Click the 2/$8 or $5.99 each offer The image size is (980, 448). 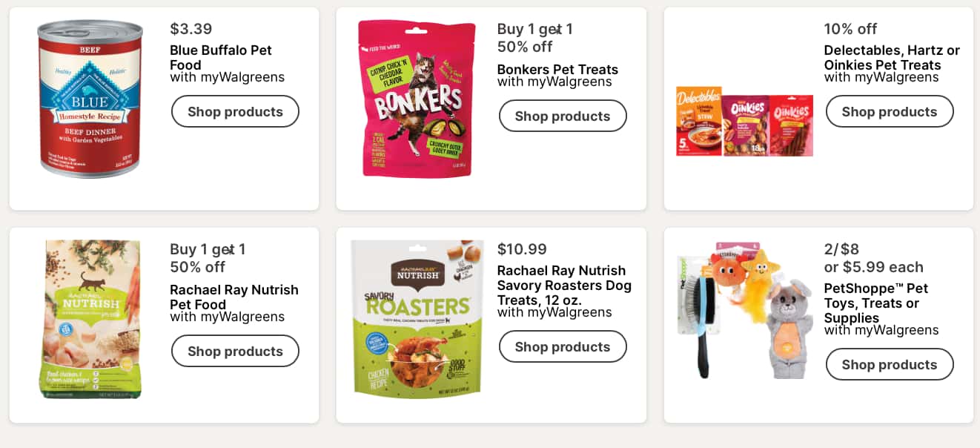tap(873, 258)
